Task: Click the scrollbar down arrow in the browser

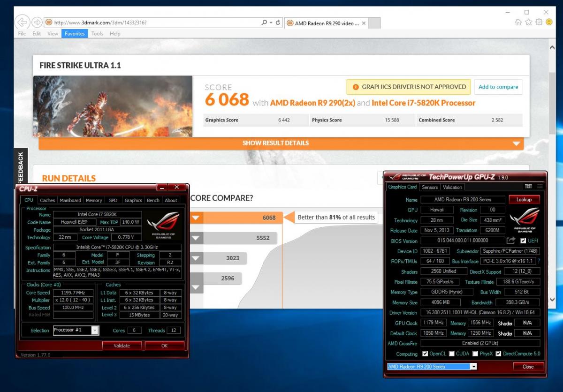Action: pyautogui.click(x=552, y=299)
